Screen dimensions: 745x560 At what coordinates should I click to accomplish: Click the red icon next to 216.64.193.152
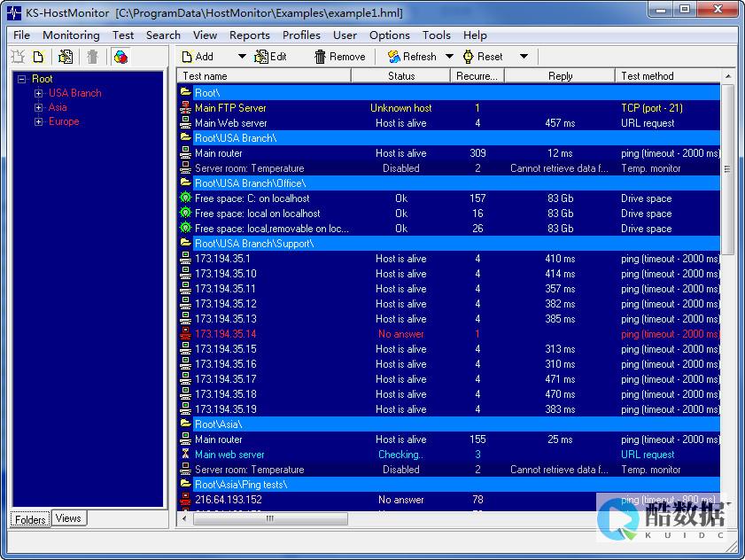pyautogui.click(x=185, y=499)
